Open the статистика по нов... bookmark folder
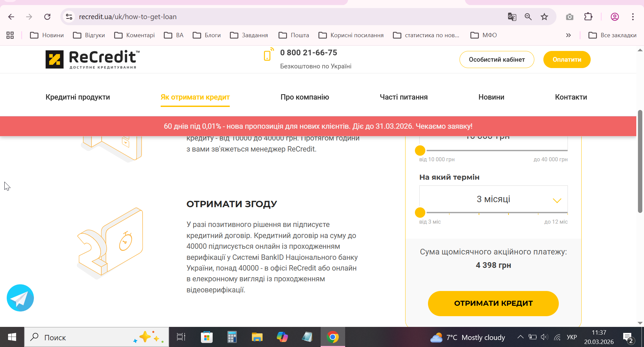The image size is (644, 347). (x=426, y=35)
